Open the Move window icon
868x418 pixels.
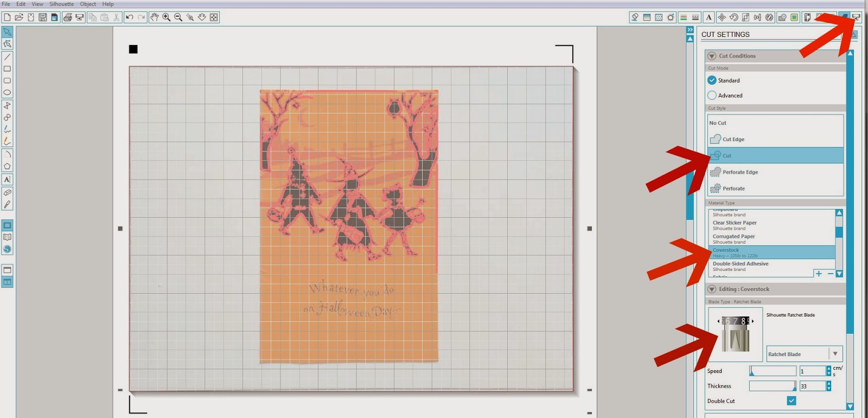click(x=722, y=17)
